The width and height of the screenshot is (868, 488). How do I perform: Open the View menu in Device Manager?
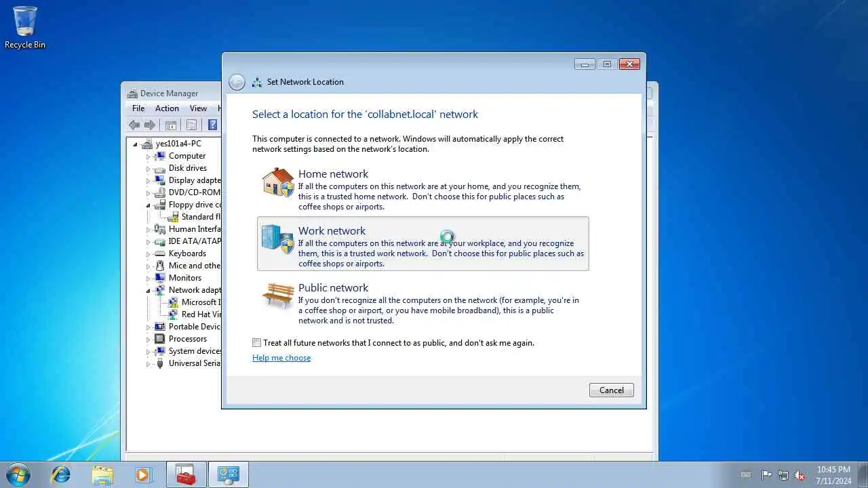click(x=198, y=108)
